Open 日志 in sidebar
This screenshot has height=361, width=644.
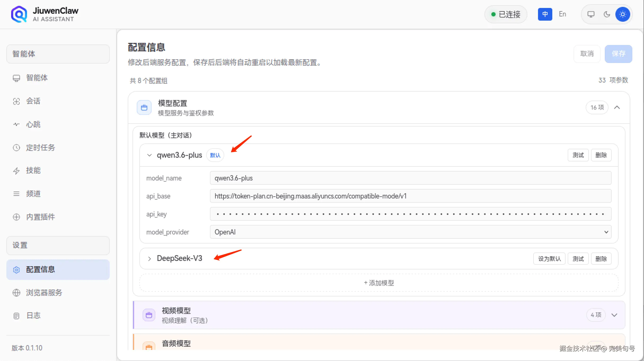(x=58, y=316)
